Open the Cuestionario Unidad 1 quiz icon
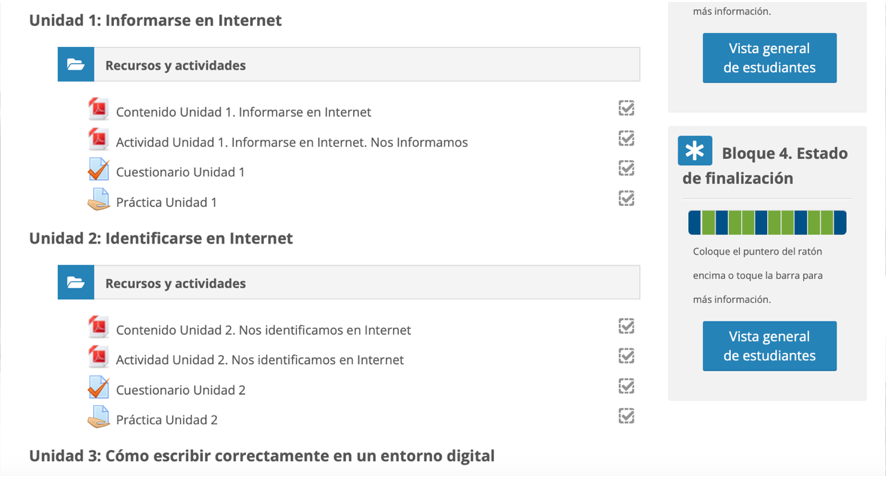Viewport: 886px width, 478px height. 98,170
